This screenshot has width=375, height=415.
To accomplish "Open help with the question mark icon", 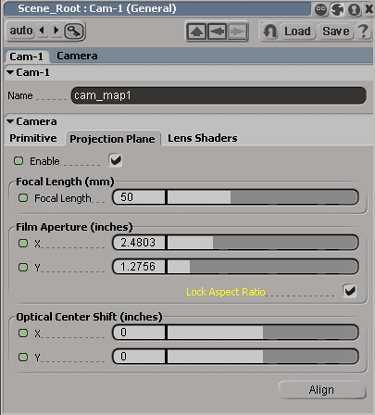I will click(363, 31).
